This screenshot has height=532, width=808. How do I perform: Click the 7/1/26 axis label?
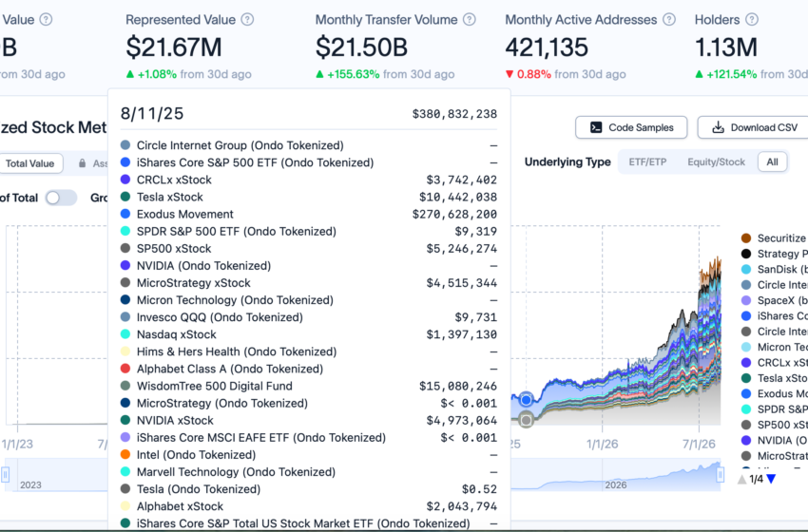699,444
